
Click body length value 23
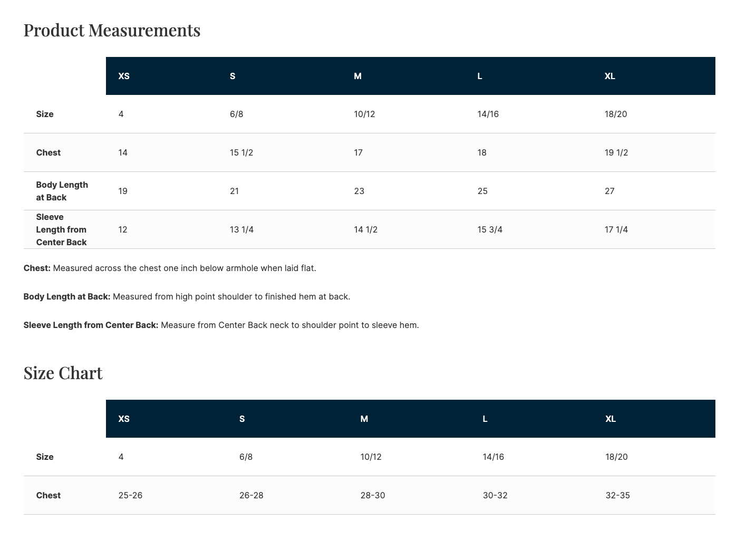(x=359, y=191)
